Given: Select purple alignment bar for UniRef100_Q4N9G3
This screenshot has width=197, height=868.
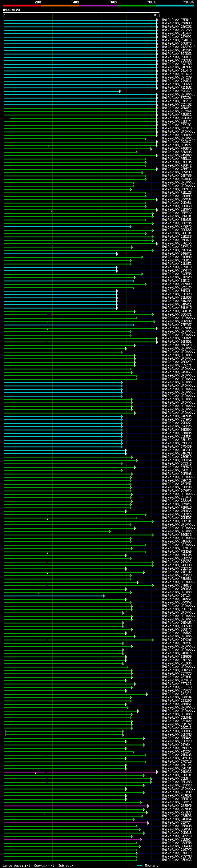Looking at the screenshot, I should pyautogui.click(x=81, y=772).
